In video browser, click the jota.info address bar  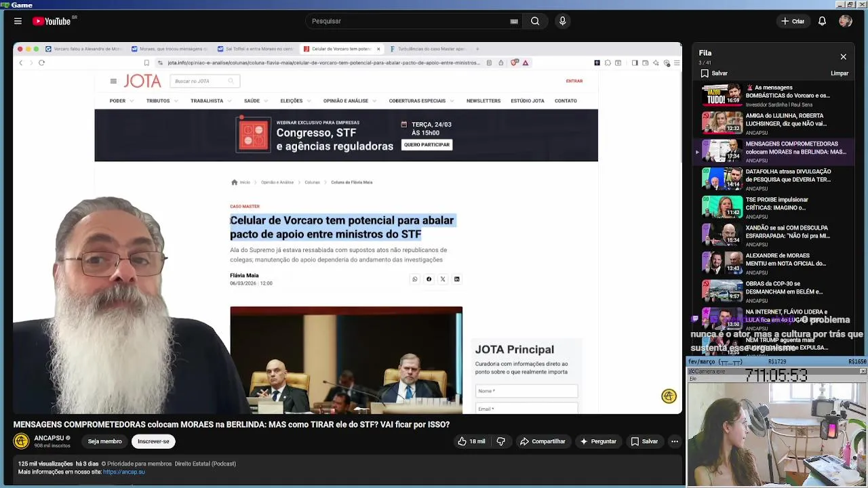(323, 63)
